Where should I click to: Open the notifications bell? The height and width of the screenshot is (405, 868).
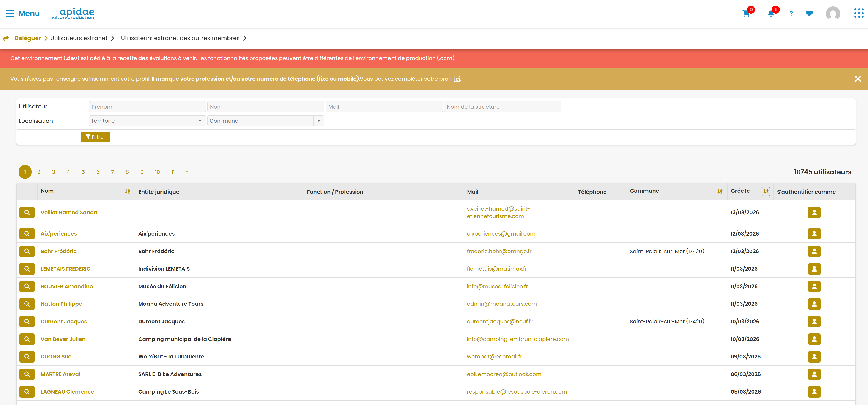coord(771,14)
